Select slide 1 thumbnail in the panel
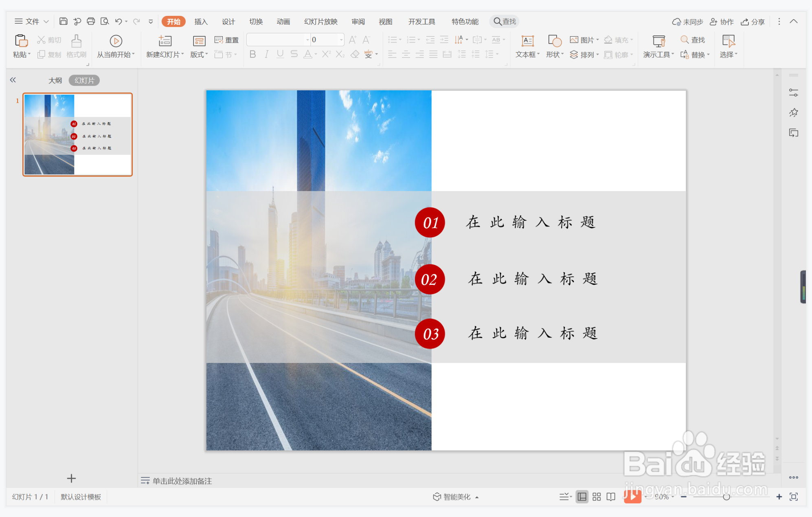Image resolution: width=812 pixels, height=517 pixels. pos(77,134)
